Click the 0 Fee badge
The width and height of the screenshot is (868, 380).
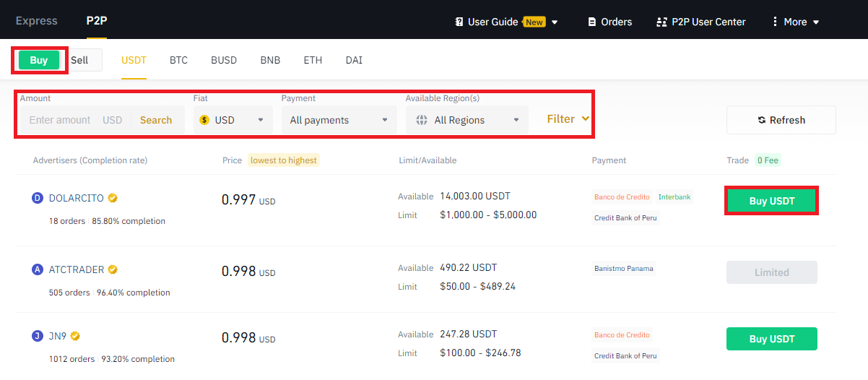click(x=768, y=160)
